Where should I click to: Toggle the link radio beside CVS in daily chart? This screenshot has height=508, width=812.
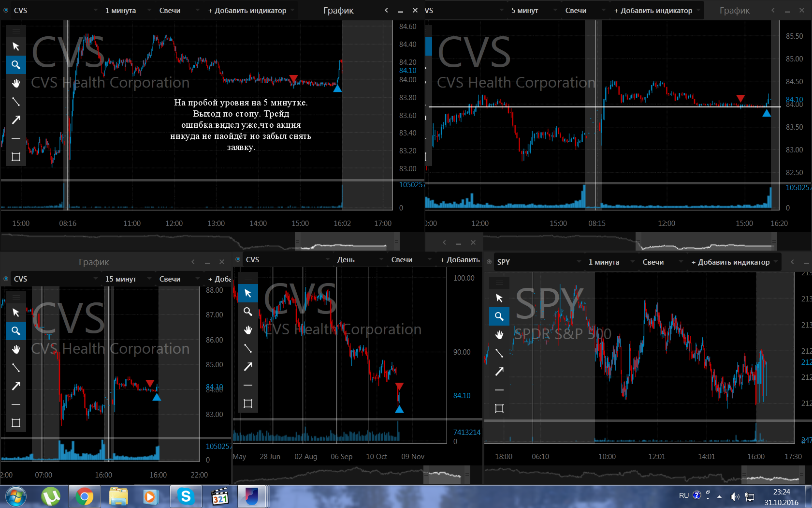(238, 259)
